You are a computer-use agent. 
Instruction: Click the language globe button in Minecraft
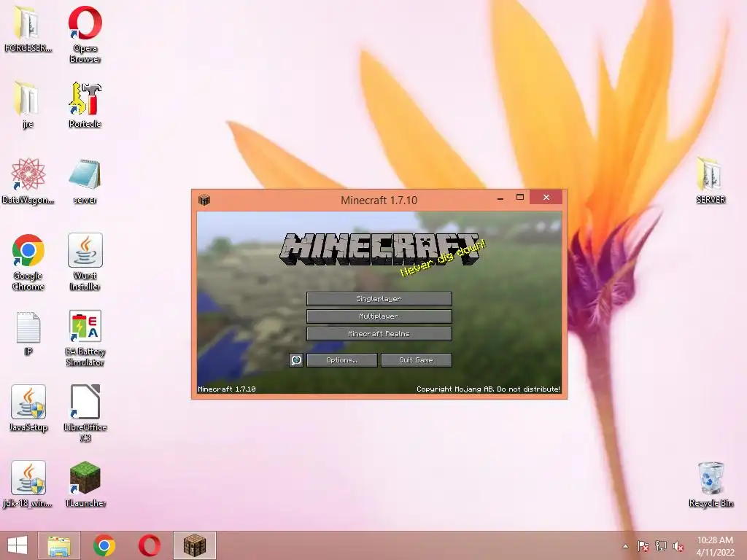coord(296,360)
